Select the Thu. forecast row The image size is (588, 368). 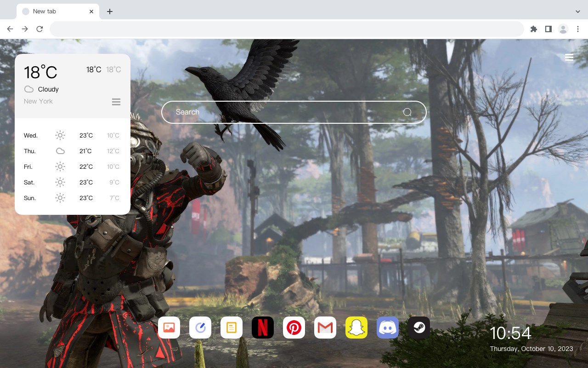point(73,151)
